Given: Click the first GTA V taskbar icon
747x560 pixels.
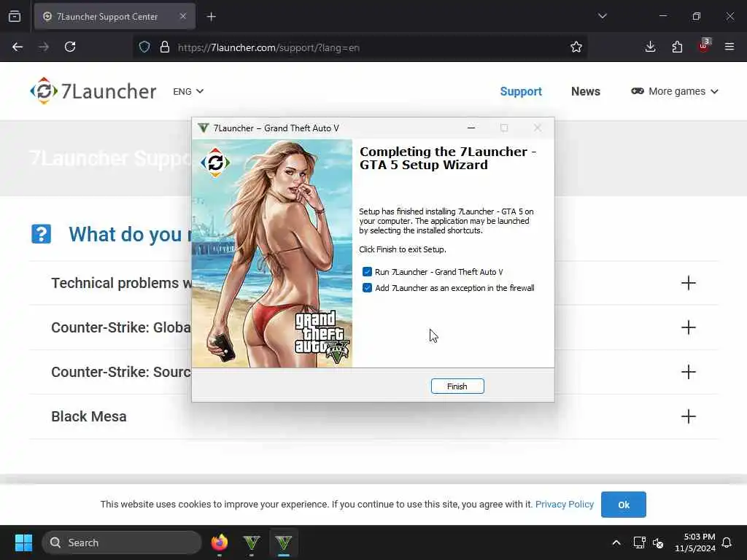Looking at the screenshot, I should tap(252, 542).
